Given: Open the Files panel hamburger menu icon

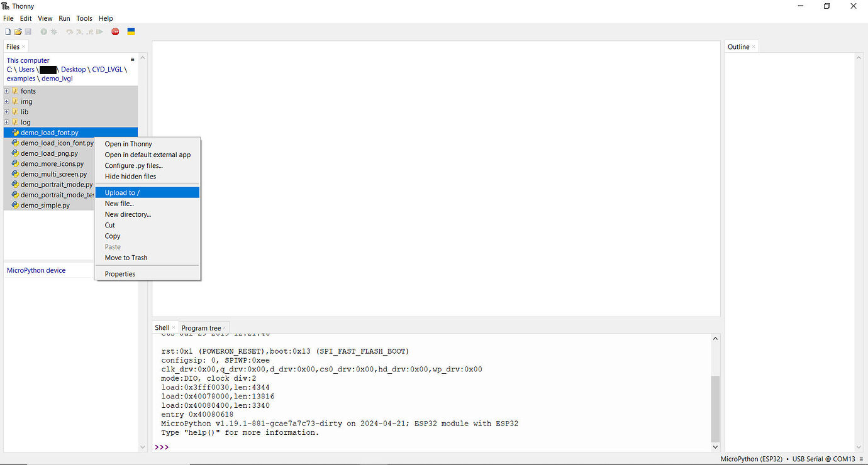Looking at the screenshot, I should [132, 60].
